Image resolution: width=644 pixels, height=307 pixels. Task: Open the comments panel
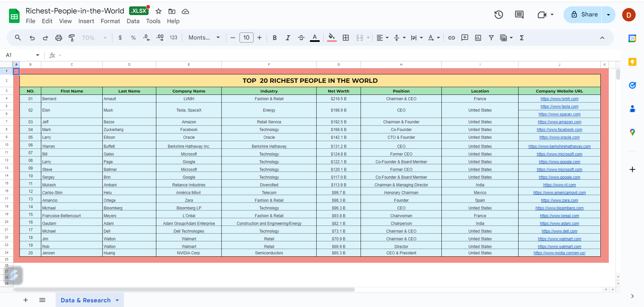519,15
